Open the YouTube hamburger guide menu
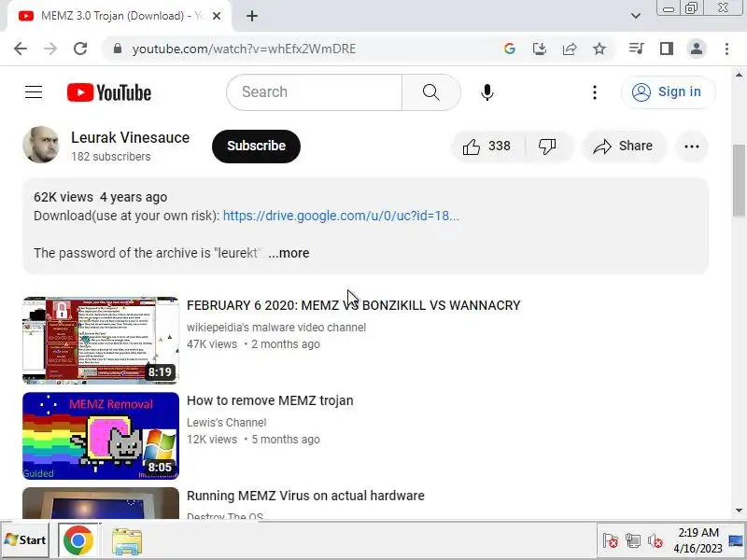747x560 pixels. 34,91
